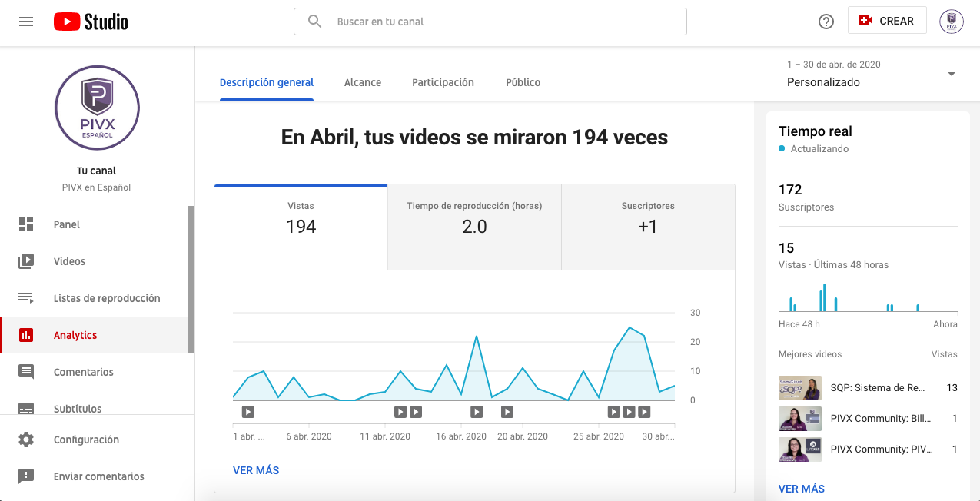Open SQP: Sistema de Re... video thumbnail
Viewport: 980px width, 501px height.
click(x=800, y=388)
